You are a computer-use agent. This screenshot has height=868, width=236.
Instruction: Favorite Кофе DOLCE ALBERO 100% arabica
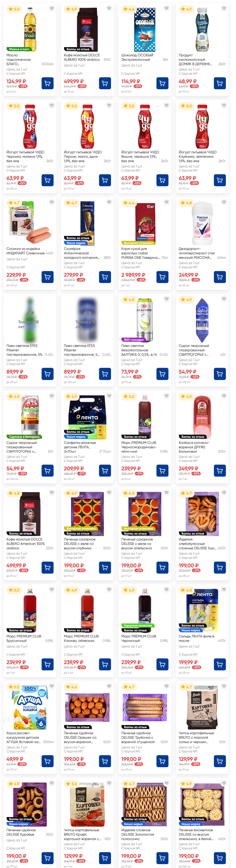[x=109, y=8]
